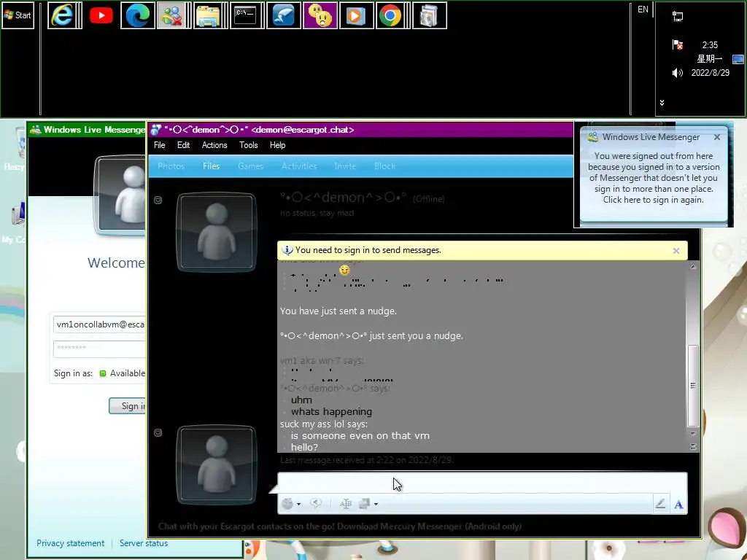Viewport: 747px width, 560px height.
Task: Click the signed out notification message
Action: [653, 178]
